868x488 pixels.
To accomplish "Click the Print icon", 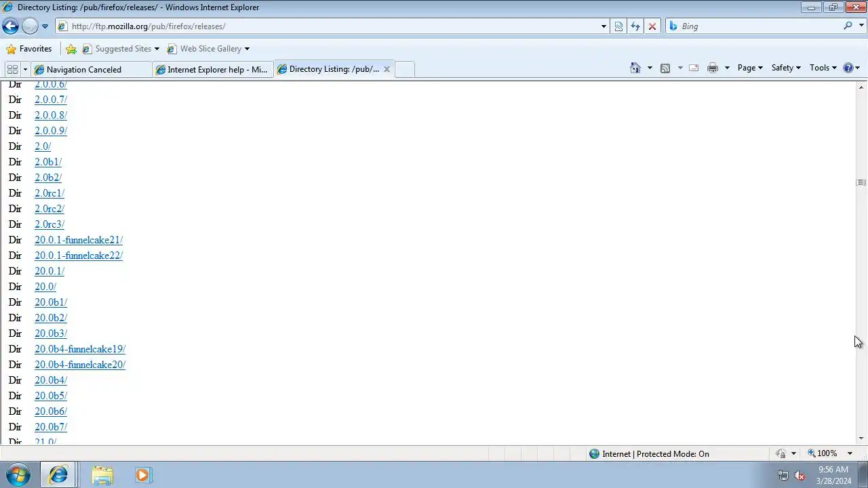I will pyautogui.click(x=713, y=68).
